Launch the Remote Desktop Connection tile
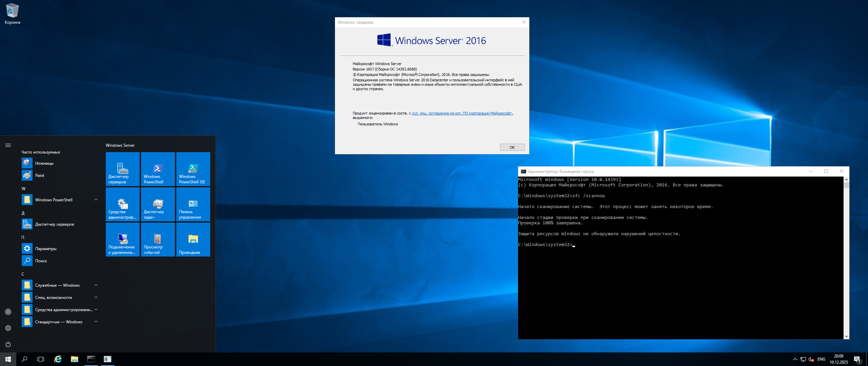Viewport: 868px width, 366px height. point(122,240)
